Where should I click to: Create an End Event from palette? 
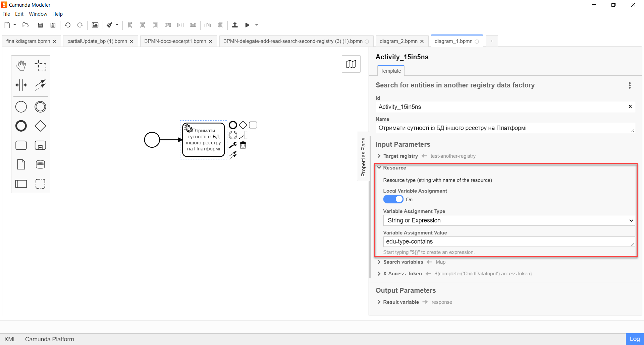[x=21, y=126]
